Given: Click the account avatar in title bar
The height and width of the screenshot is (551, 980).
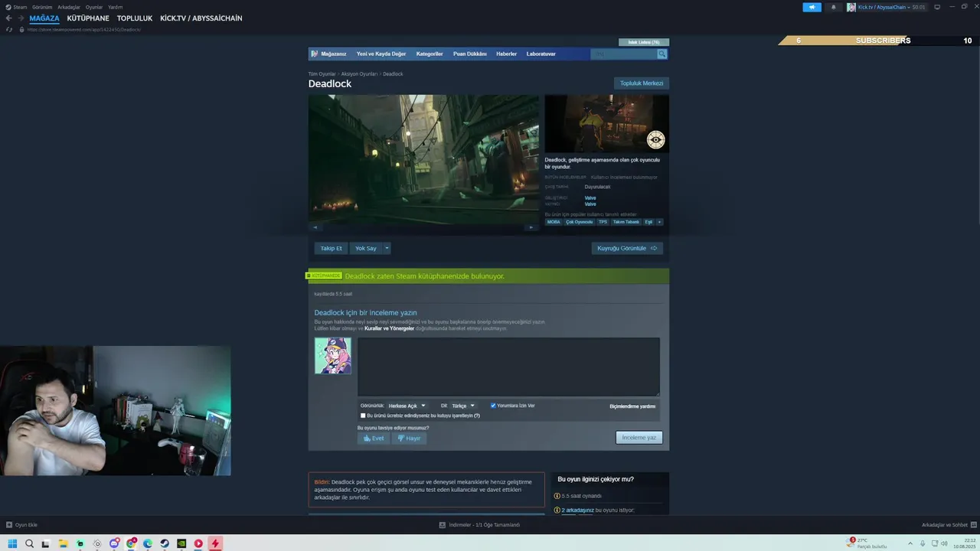Looking at the screenshot, I should point(851,7).
